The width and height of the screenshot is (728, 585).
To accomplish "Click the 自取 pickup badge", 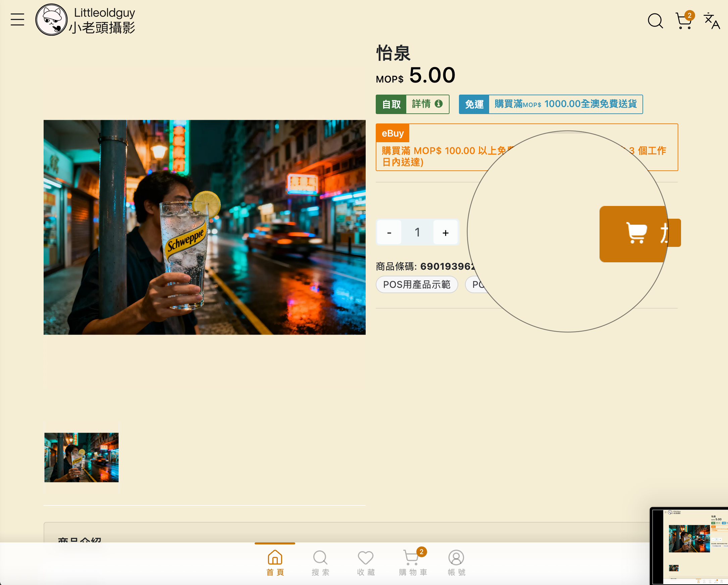I will pos(391,104).
